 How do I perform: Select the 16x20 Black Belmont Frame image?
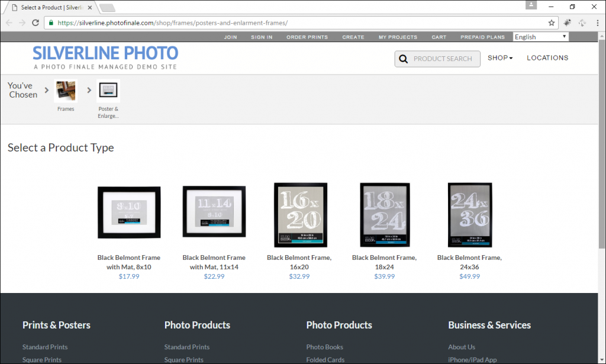[301, 215]
